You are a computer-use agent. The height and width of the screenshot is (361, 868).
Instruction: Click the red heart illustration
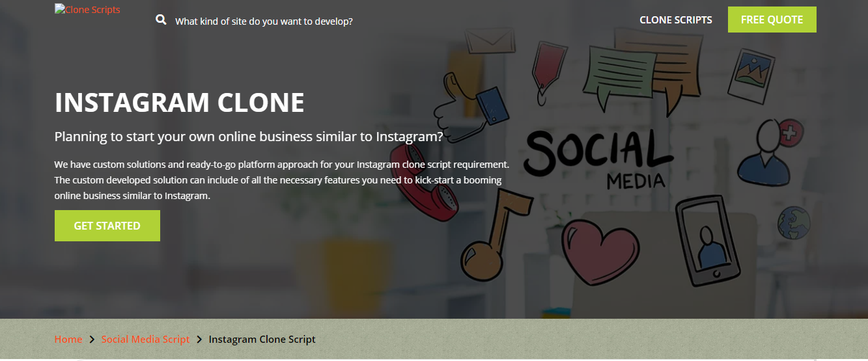(x=601, y=252)
